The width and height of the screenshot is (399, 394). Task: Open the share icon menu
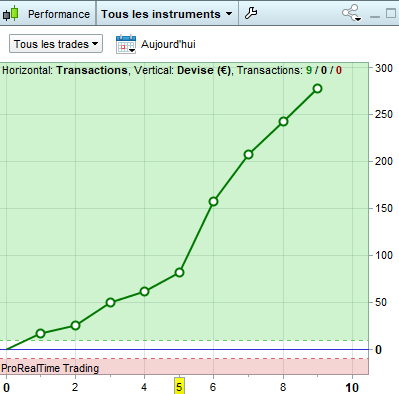[352, 13]
